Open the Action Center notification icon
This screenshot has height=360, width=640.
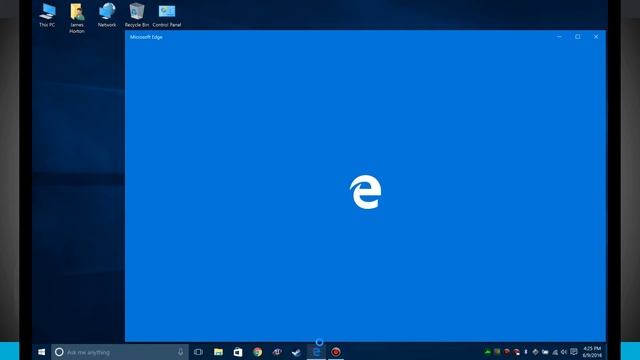(574, 352)
